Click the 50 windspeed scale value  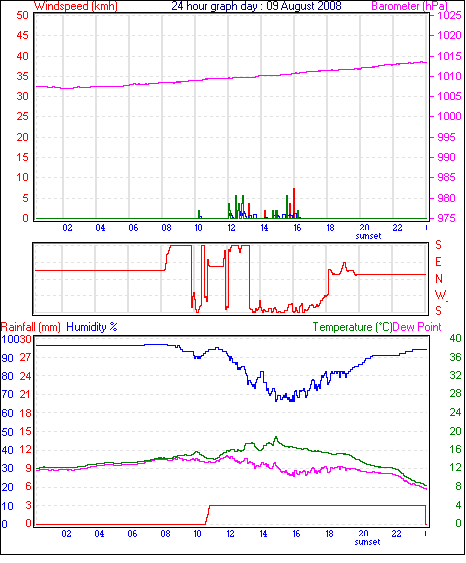22,15
